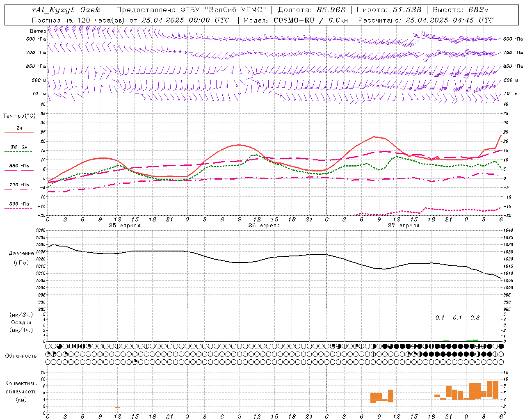Click the Конвективн. convective cloud label
Image resolution: width=525 pixels, height=420 pixels.
[21, 383]
